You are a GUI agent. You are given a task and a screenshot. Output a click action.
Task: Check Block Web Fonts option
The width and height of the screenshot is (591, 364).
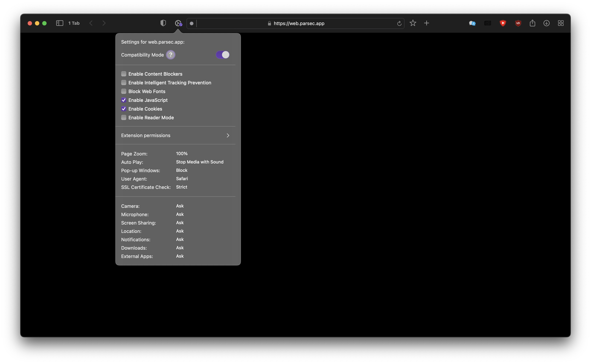(124, 91)
